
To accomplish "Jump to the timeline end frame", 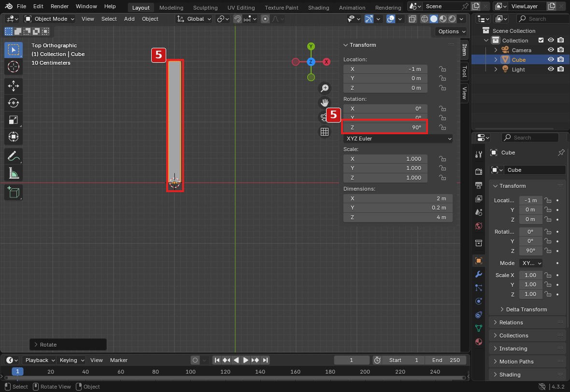I will coord(265,360).
